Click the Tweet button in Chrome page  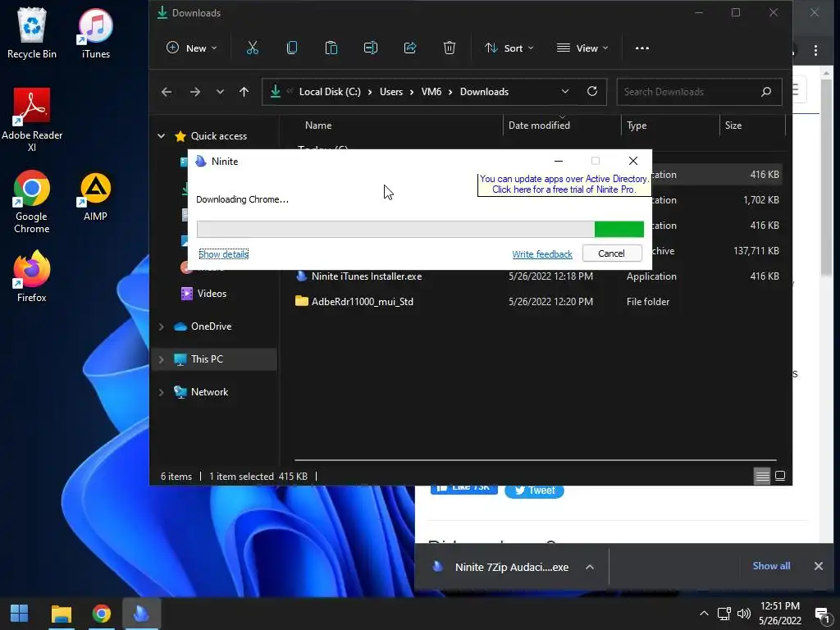[x=534, y=491]
